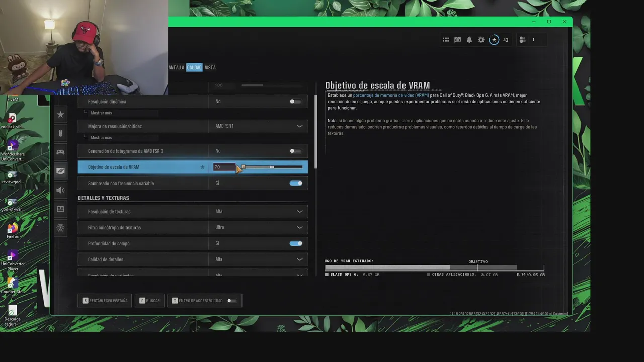Image resolution: width=644 pixels, height=362 pixels.
Task: Switch to the Pantalla tab
Action: (176, 67)
